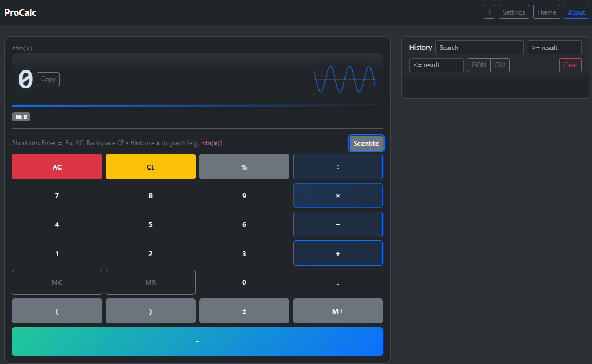Clear the calculation history
This screenshot has height=364, width=592.
[570, 65]
